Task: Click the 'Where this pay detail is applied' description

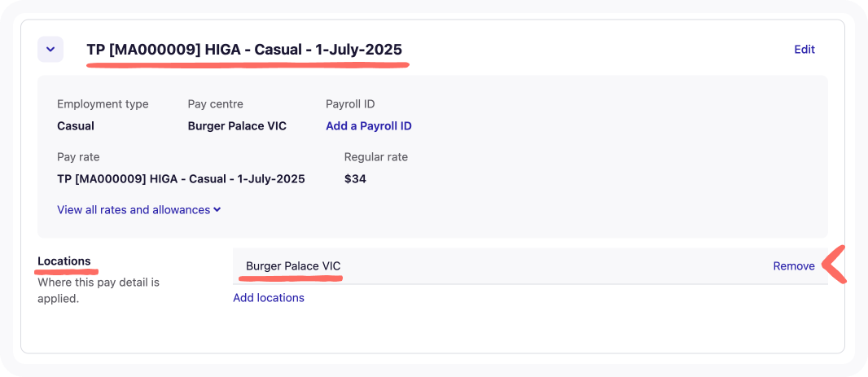Action: 98,291
